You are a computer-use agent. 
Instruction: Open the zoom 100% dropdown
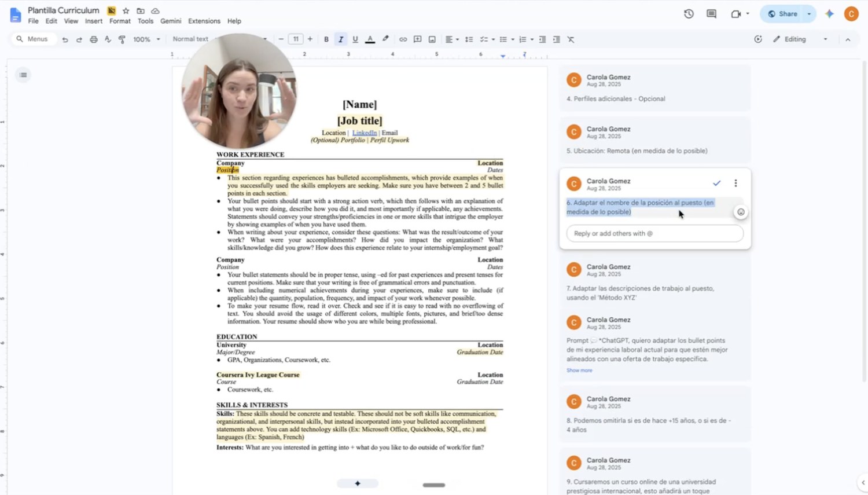[146, 39]
